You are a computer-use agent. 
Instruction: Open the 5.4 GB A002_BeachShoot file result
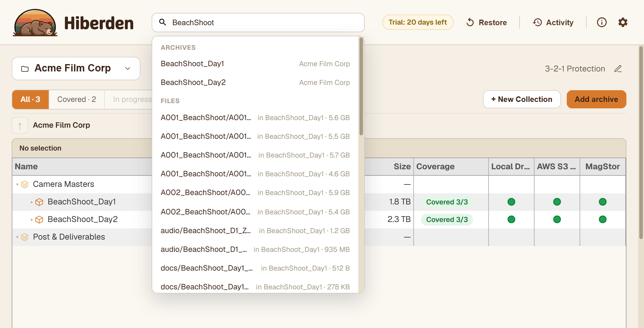click(255, 212)
